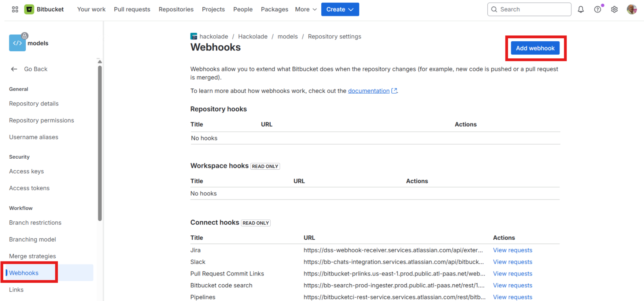This screenshot has width=644, height=301.
Task: Click the bb-chats-integration URL cell
Action: [394, 262]
